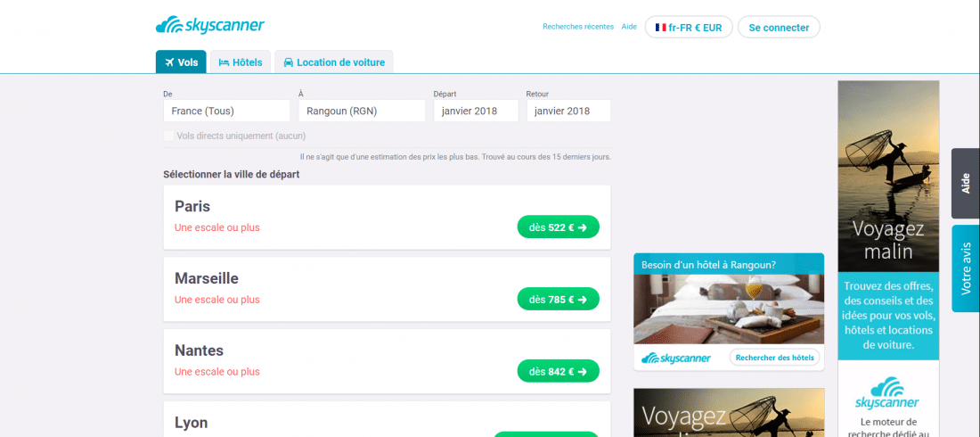
Task: Click Sélectionner la ville de départ heading
Action: (232, 174)
